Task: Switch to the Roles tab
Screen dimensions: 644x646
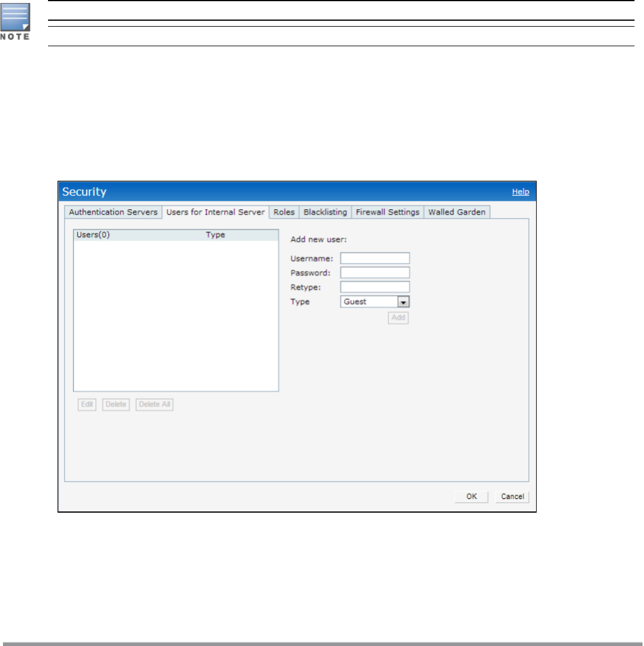Action: coord(284,212)
